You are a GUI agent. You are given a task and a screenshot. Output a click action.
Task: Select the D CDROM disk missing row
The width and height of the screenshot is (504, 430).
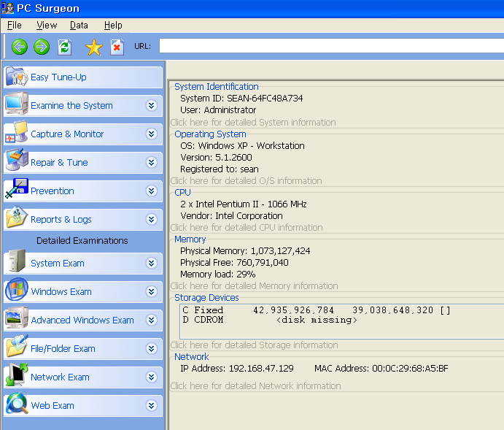[270, 320]
